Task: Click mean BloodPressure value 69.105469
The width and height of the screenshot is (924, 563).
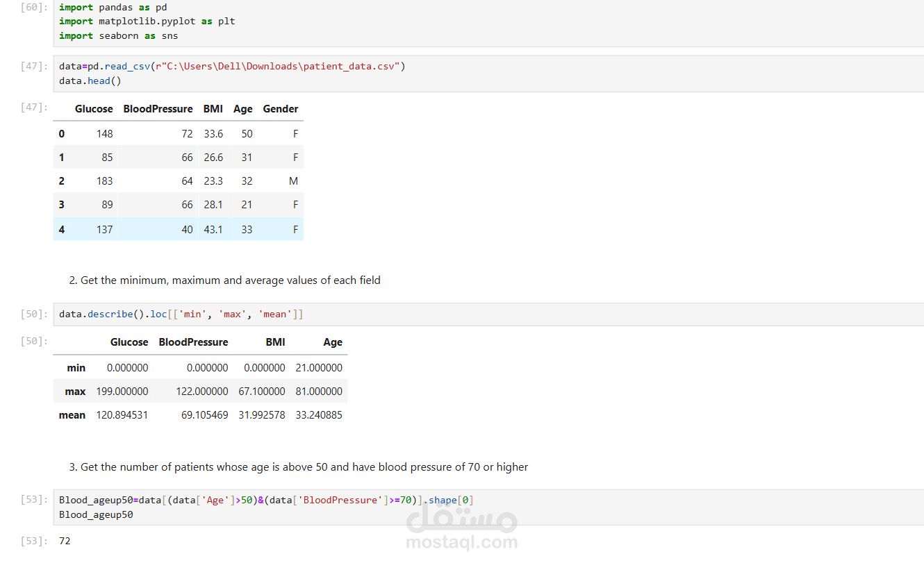Action: coord(204,415)
